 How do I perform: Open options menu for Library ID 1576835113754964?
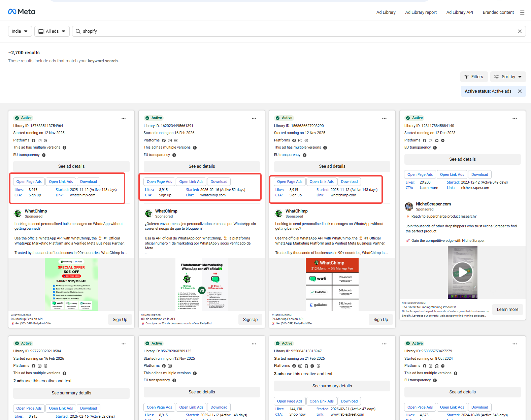[124, 118]
